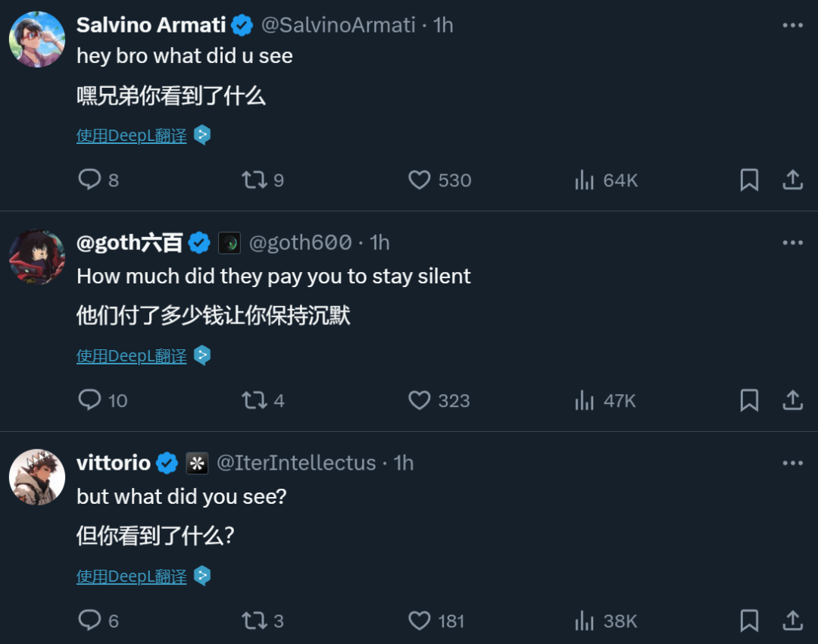Viewport: 818px width, 644px height.
Task: Click the affiliate badge next to goth六百
Action: pos(229,242)
